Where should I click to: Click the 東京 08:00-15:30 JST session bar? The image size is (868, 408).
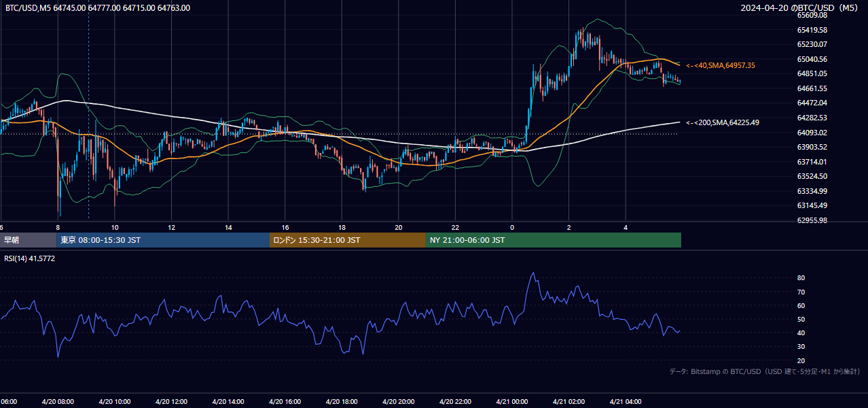pyautogui.click(x=163, y=240)
